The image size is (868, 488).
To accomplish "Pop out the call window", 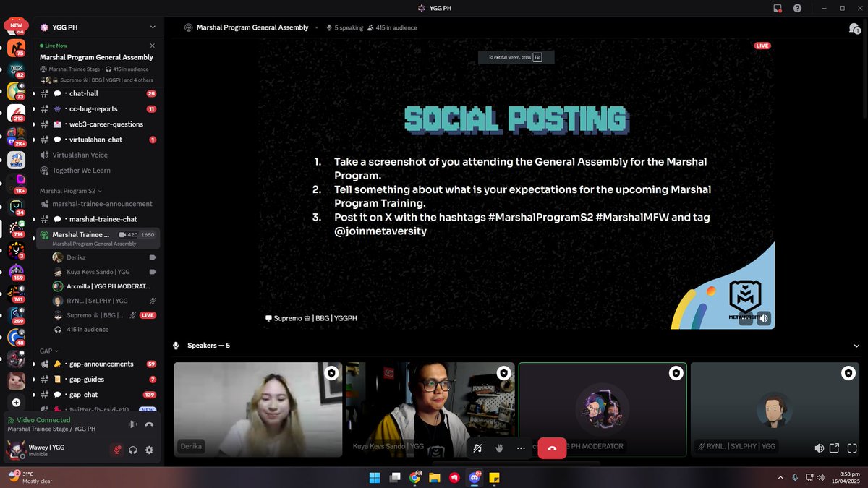I will click(834, 448).
